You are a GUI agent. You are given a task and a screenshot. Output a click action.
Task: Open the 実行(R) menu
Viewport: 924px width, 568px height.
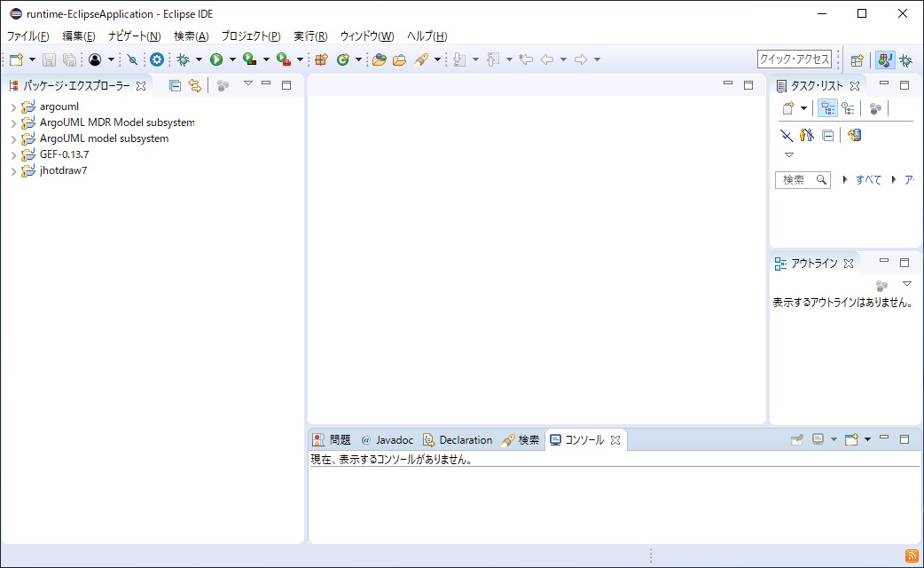[310, 36]
